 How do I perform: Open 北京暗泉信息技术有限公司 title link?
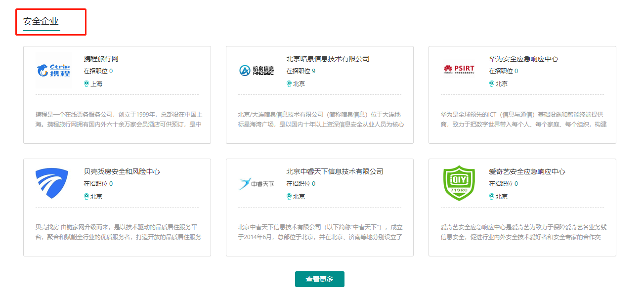pos(328,59)
